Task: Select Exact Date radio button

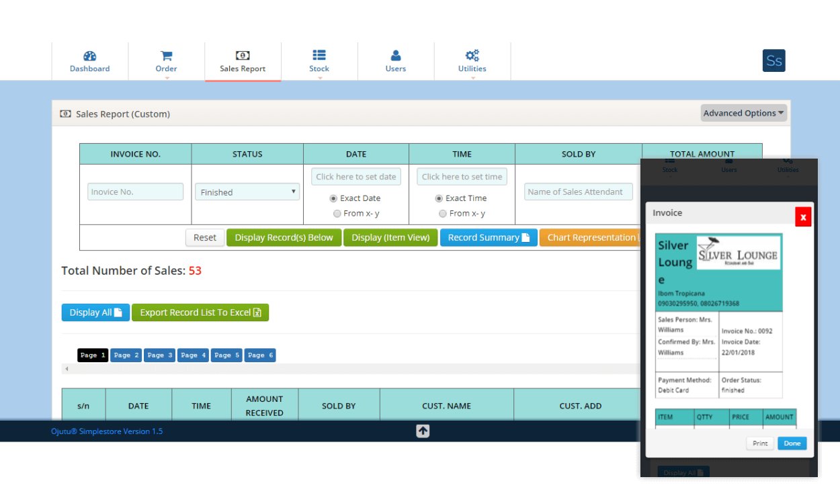Action: (333, 199)
